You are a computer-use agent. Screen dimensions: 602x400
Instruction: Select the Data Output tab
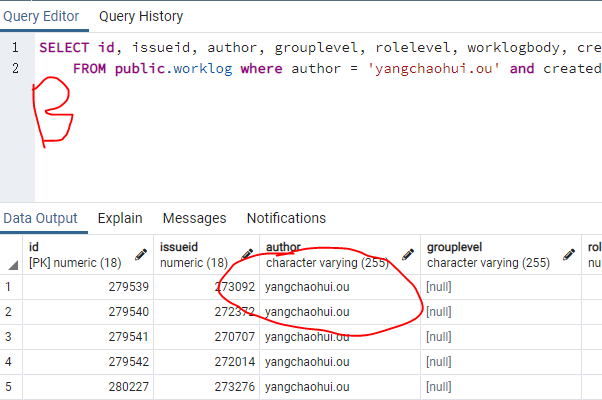point(40,218)
